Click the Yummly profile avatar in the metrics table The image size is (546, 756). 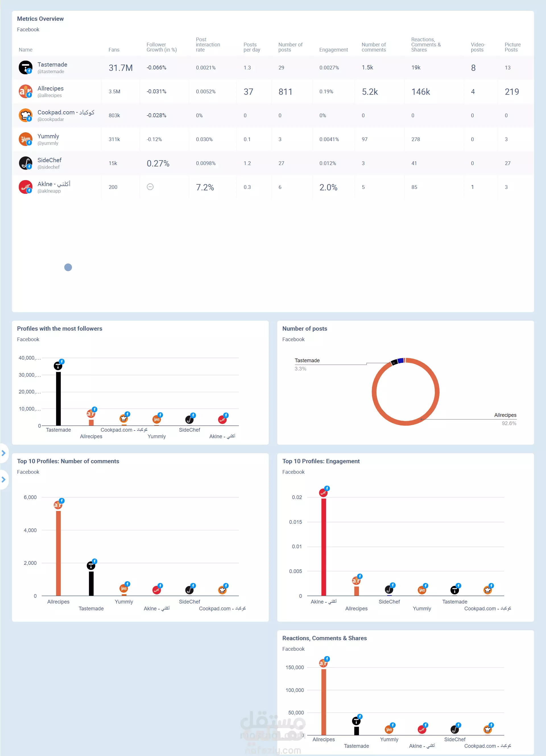point(26,139)
